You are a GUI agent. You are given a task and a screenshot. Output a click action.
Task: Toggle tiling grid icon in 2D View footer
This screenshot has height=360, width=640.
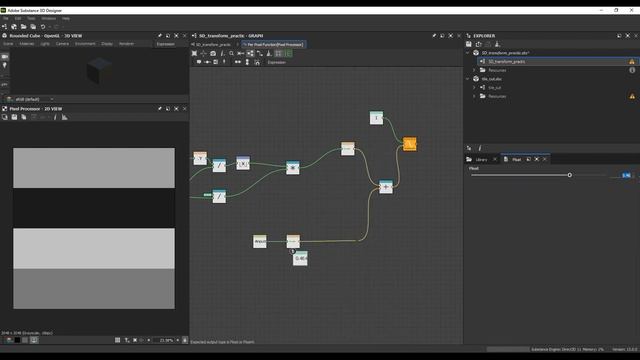(x=118, y=340)
